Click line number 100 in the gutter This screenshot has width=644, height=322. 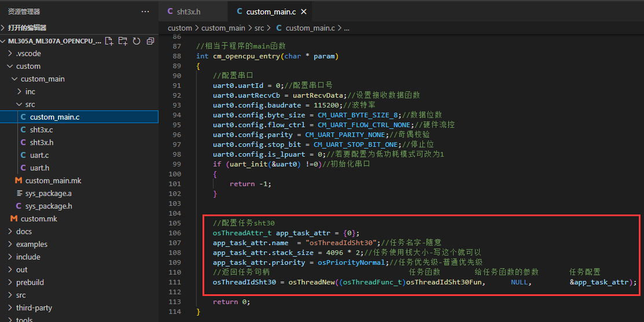point(174,174)
